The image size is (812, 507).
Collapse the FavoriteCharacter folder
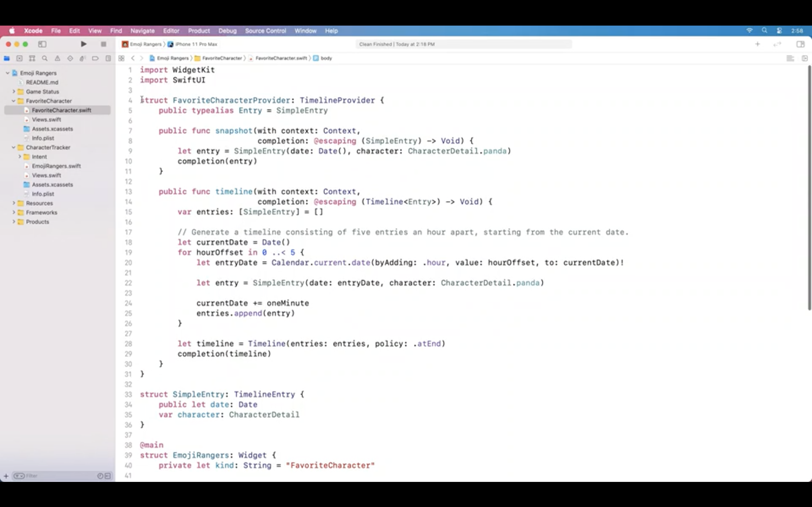[14, 101]
